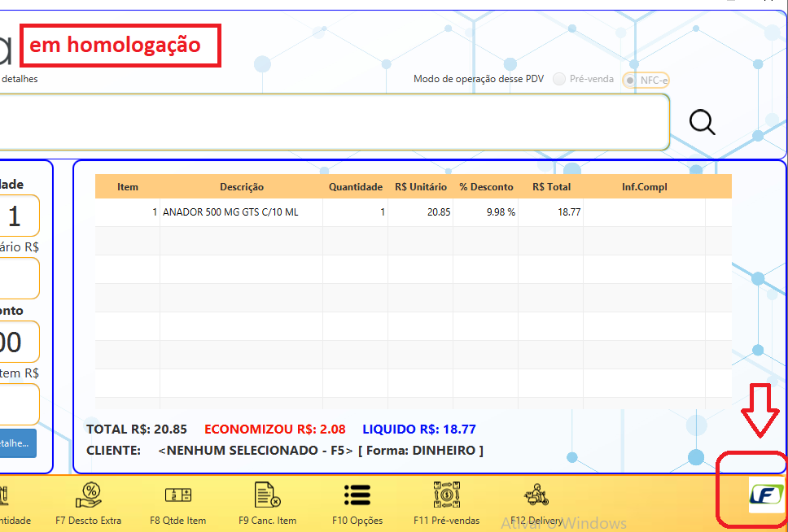
Task: Click the F8 Qtde Item icon
Action: point(177,495)
